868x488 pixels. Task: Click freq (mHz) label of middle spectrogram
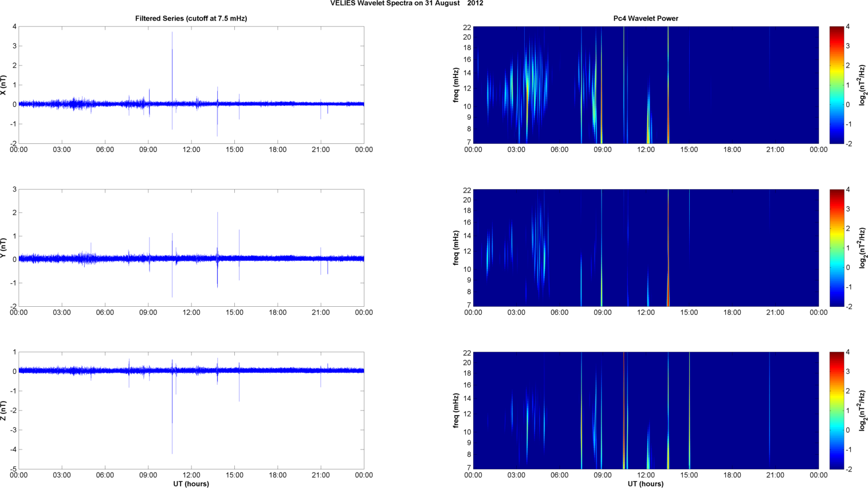tap(456, 248)
